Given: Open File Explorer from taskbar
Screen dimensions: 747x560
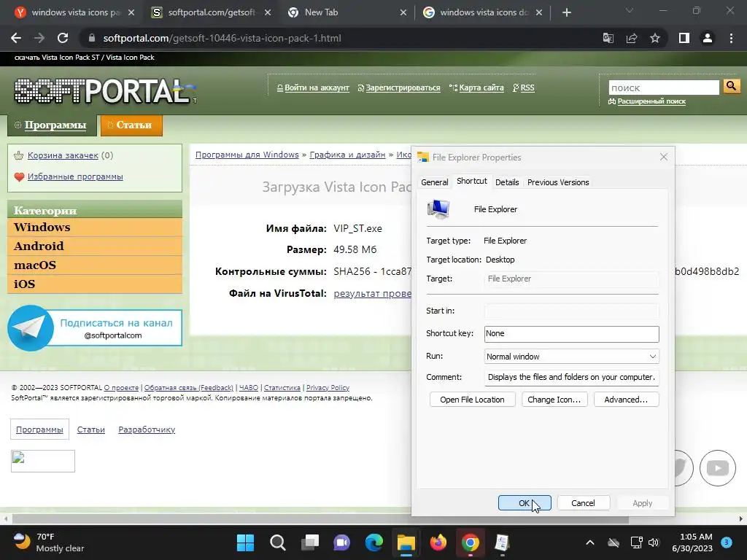Looking at the screenshot, I should tap(406, 542).
